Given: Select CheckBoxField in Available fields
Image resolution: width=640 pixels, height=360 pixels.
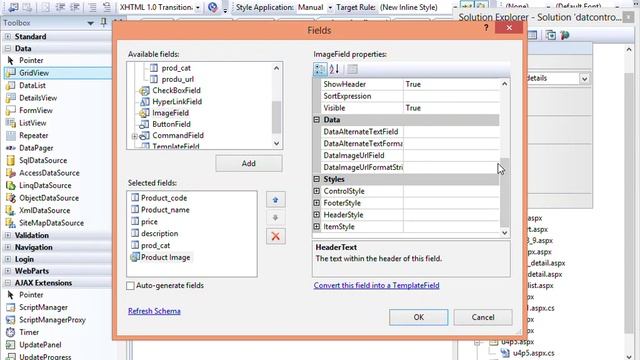Looking at the screenshot, I should (176, 90).
